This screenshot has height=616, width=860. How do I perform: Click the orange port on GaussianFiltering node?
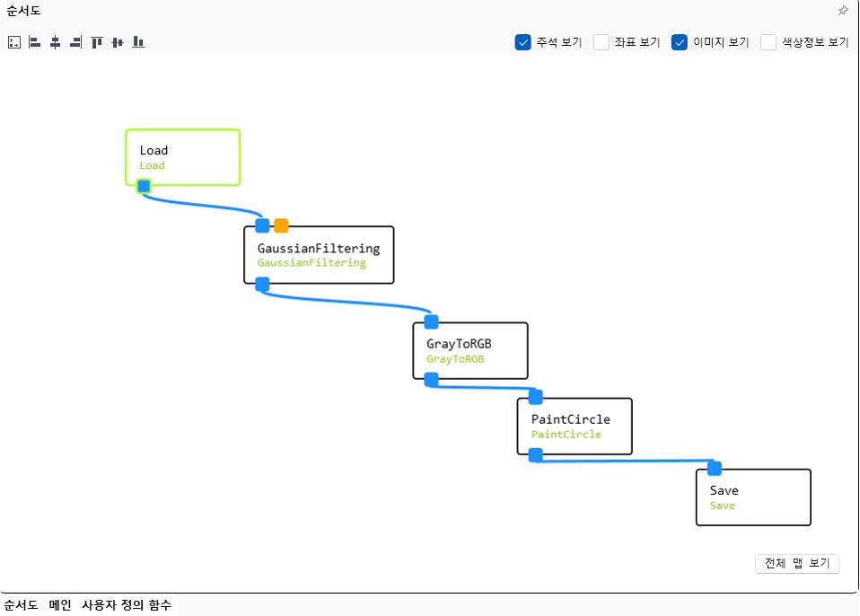(x=281, y=225)
